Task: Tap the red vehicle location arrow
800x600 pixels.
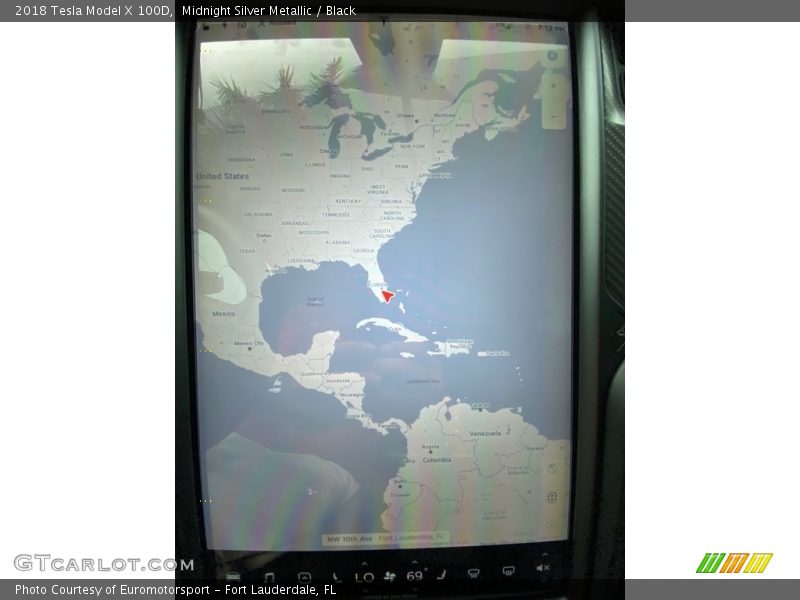Action: click(388, 296)
